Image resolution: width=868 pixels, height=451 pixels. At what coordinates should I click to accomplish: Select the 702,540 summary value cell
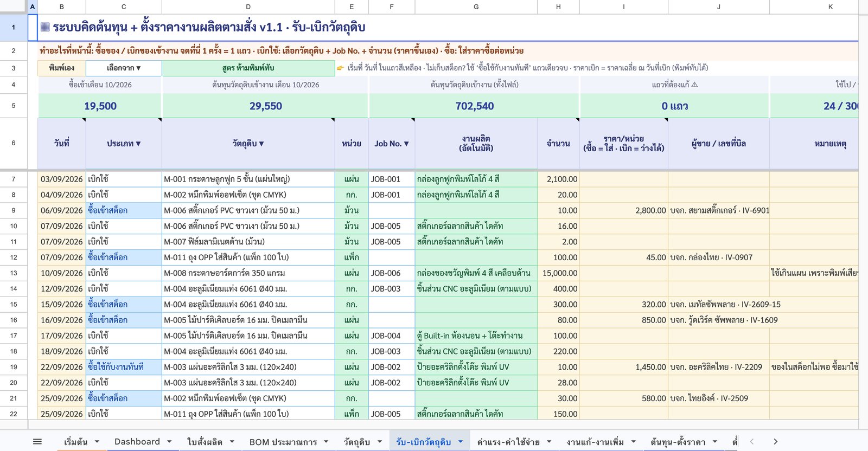pos(475,106)
